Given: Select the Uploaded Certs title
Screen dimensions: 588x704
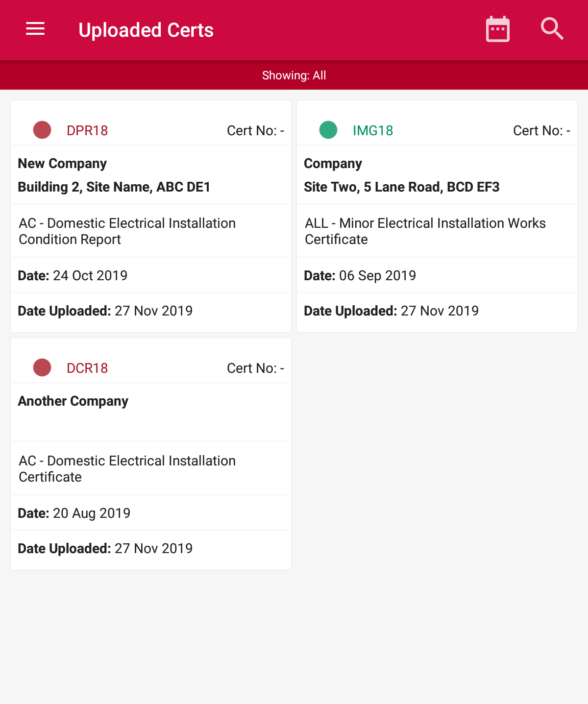Looking at the screenshot, I should click(x=146, y=30).
